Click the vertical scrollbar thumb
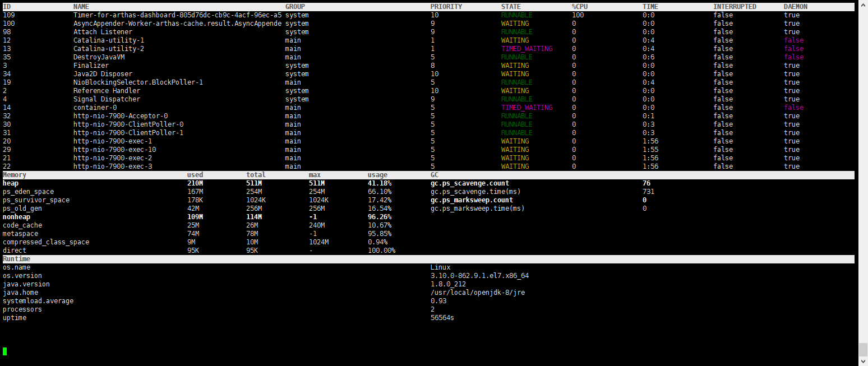 [863, 349]
